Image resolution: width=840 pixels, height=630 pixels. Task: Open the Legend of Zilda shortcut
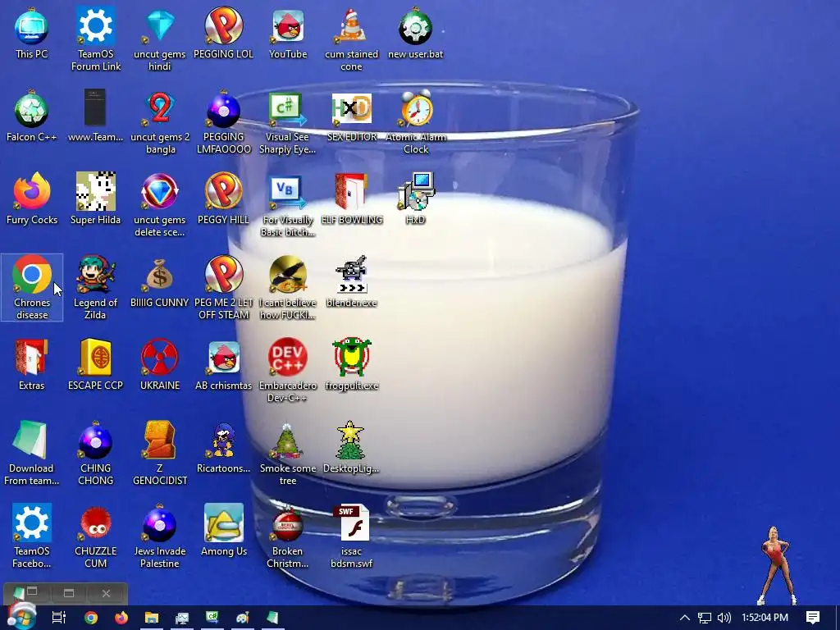[95, 288]
